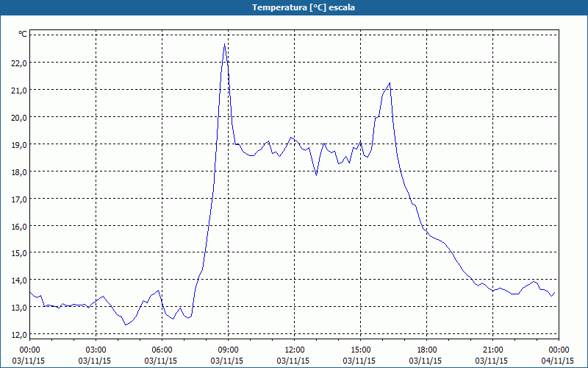Click the 18,0 y-axis label

19,172
